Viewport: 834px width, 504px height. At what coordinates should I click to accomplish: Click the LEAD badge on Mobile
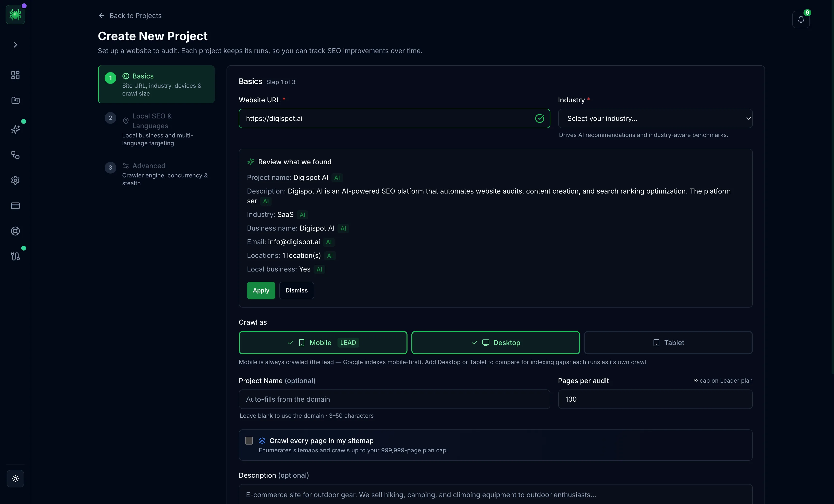[x=348, y=343]
